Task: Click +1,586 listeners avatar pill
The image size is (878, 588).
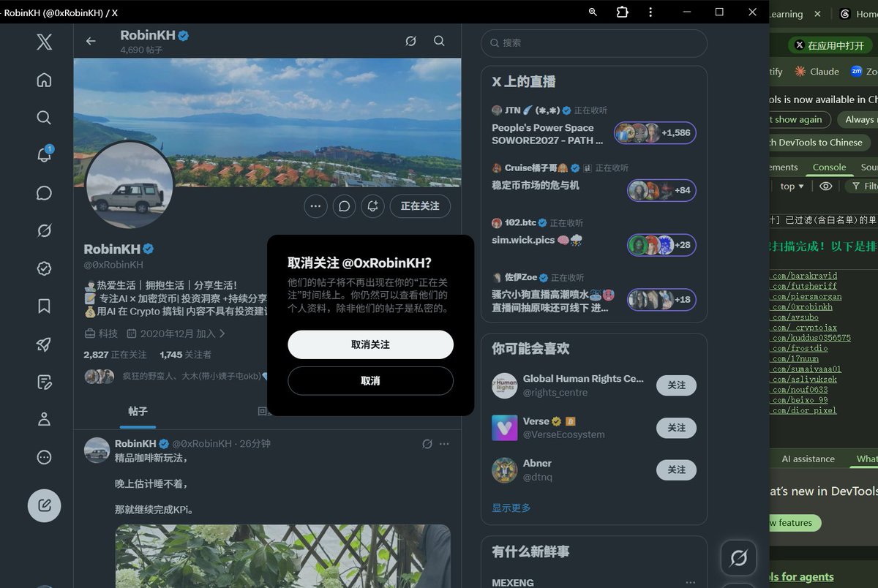Action: coord(655,133)
